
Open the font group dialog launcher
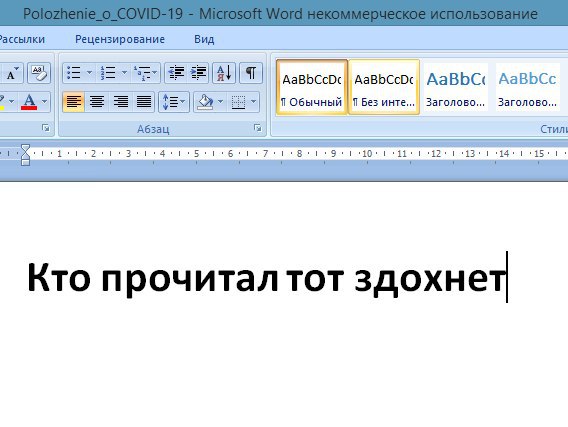point(46,127)
